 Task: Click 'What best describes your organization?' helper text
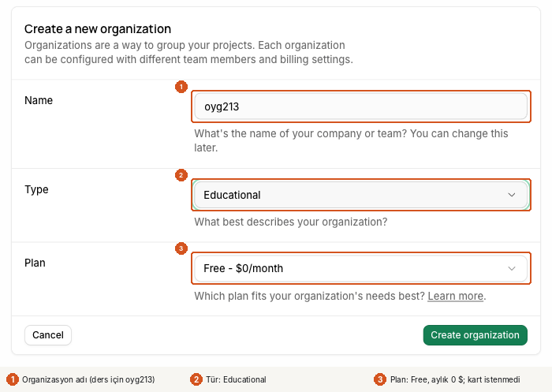point(291,222)
